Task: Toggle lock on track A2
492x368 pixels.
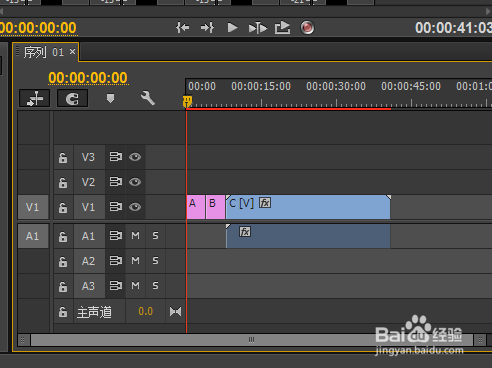Action: pos(63,261)
